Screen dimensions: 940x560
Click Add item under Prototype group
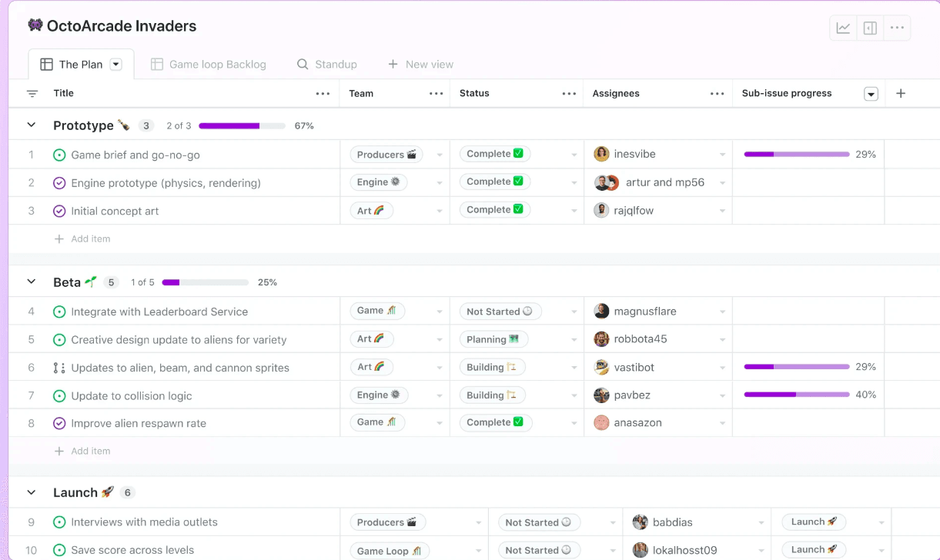(82, 238)
